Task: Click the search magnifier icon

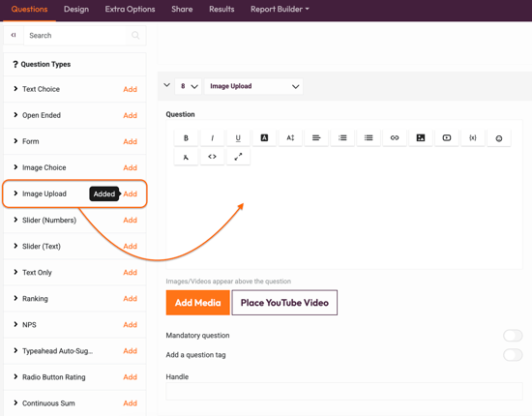Action: (135, 35)
